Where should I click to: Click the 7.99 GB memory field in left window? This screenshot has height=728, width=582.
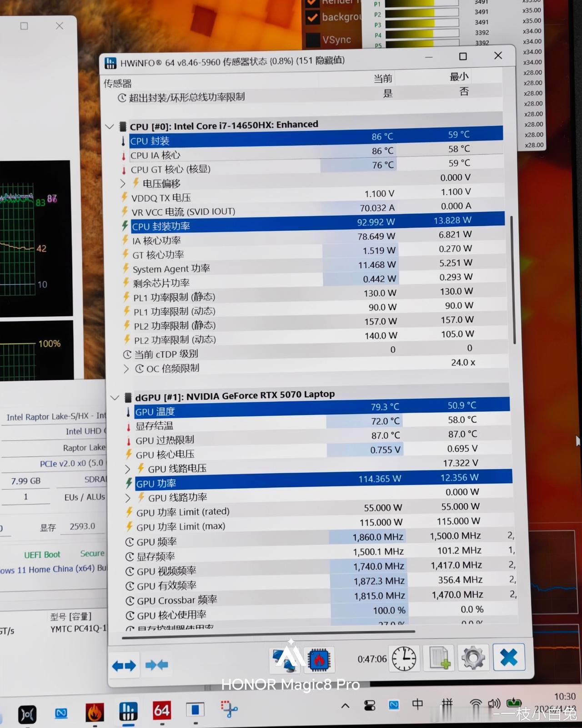tap(26, 481)
